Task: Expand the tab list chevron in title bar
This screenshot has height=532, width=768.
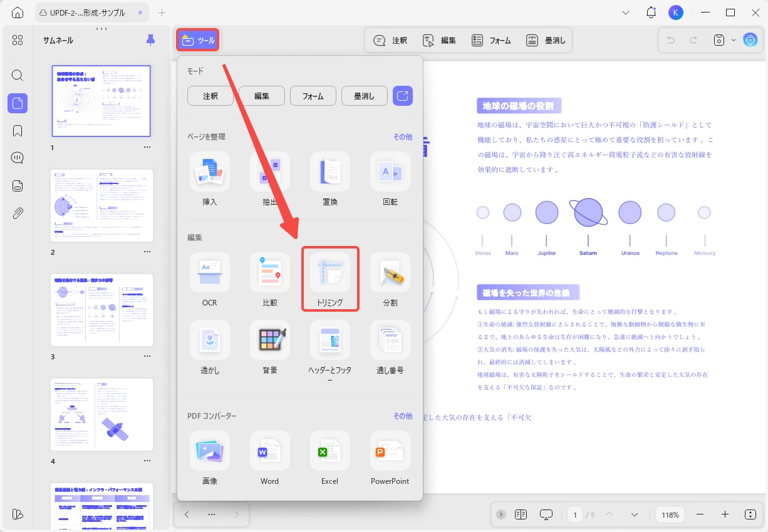Action: 626,13
